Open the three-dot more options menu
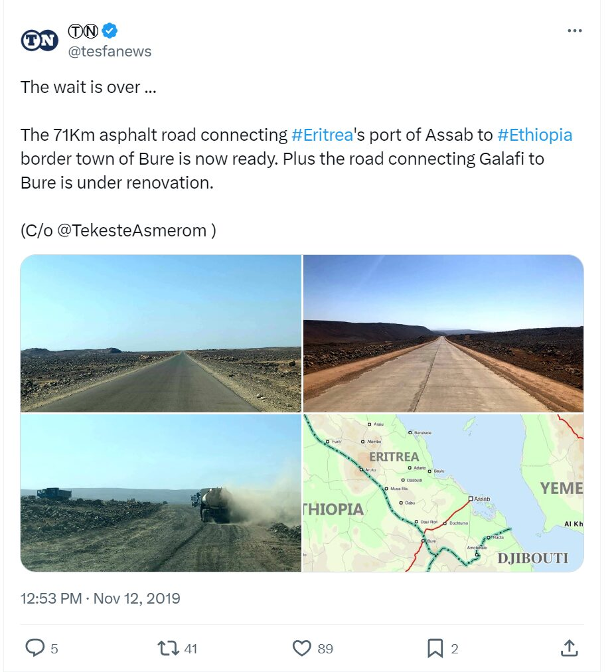This screenshot has width=616, height=672. [574, 31]
